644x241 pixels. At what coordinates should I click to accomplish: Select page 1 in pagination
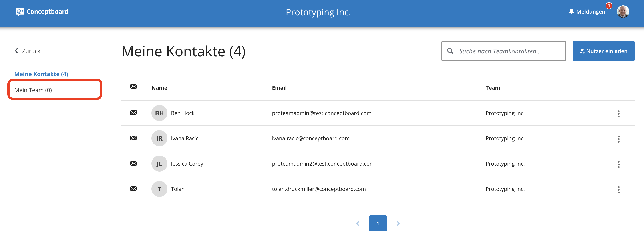tap(378, 223)
